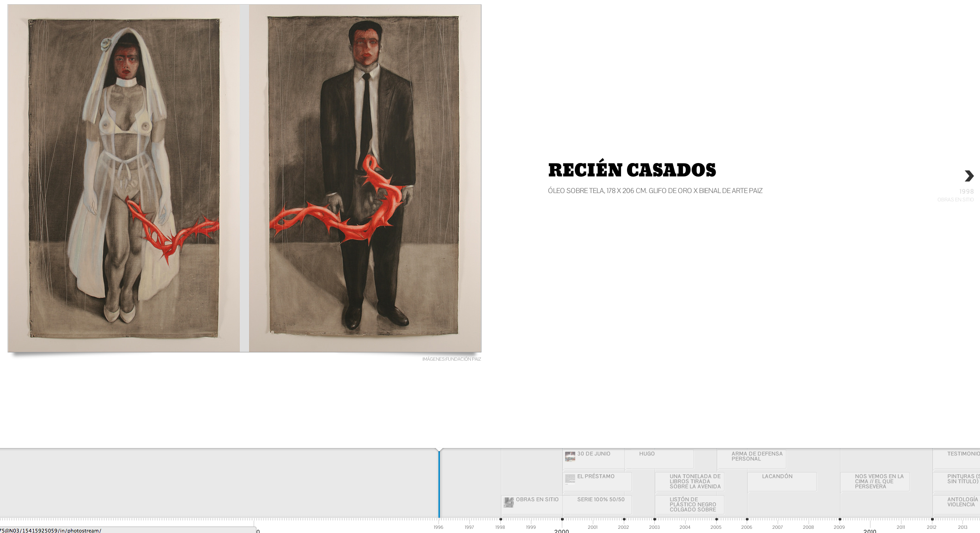Click the 1998 event dot on axis
This screenshot has height=533, width=980.
coord(501,519)
